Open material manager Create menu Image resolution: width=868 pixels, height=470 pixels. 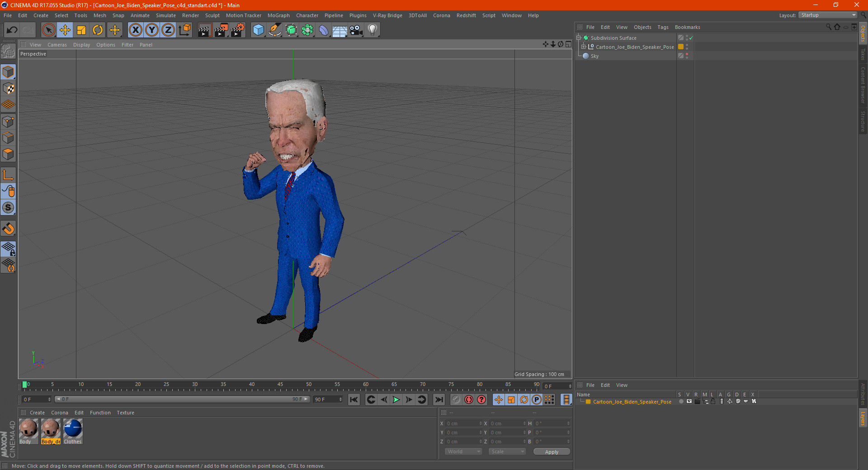point(37,413)
